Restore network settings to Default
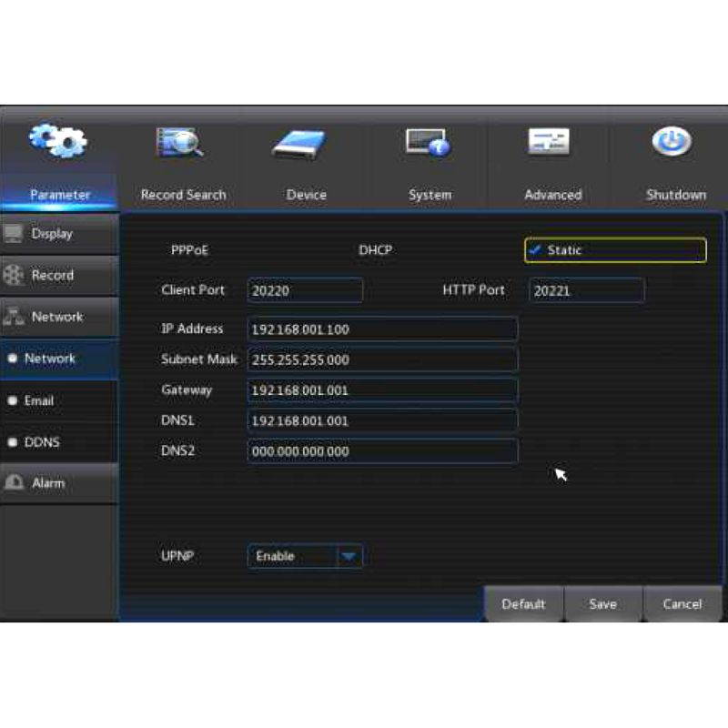 click(523, 603)
